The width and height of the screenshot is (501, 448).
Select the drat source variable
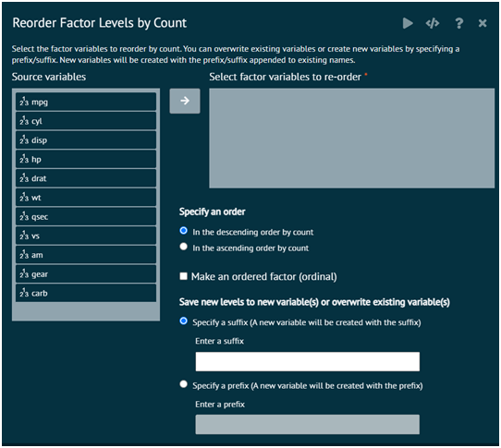point(86,178)
